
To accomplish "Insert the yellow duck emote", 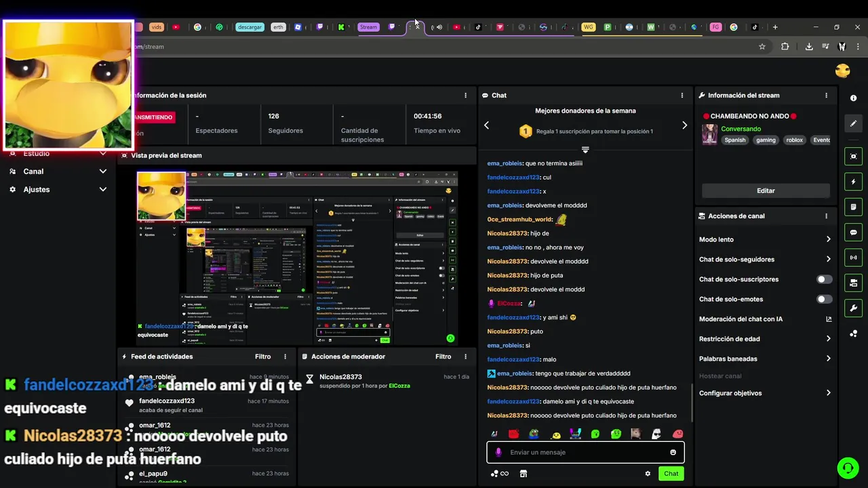I will [555, 434].
